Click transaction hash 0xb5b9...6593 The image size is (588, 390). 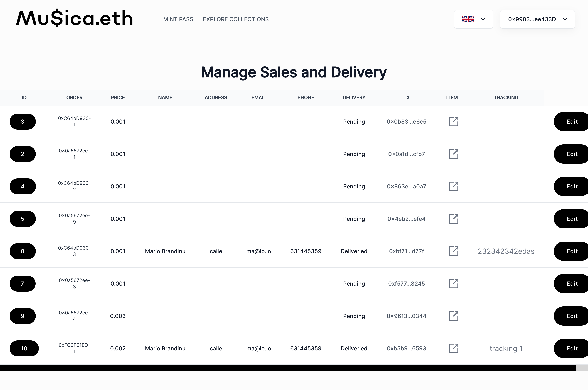406,348
